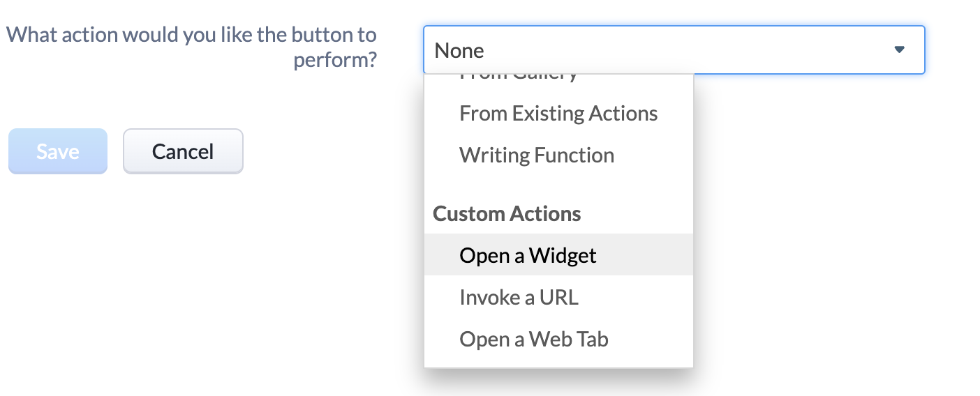980x396 pixels.
Task: Choose Invoke a URL from list
Action: tap(558, 297)
